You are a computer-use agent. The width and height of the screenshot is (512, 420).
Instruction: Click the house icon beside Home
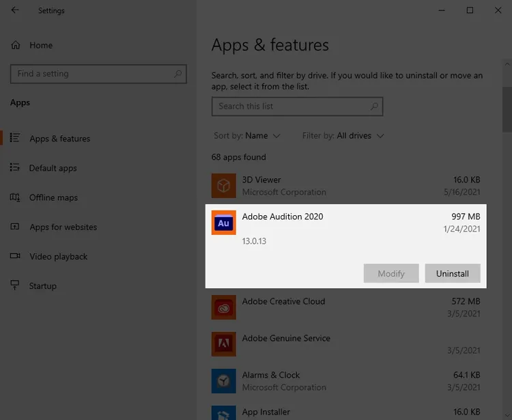click(x=15, y=45)
